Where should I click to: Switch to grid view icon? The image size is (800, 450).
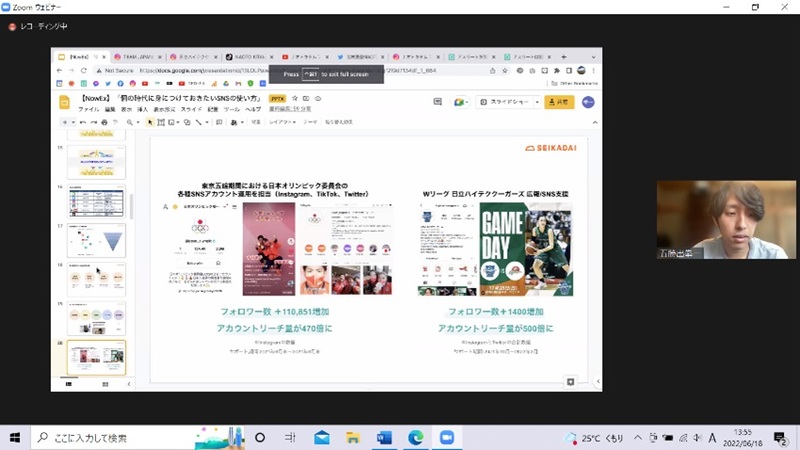pyautogui.click(x=105, y=384)
